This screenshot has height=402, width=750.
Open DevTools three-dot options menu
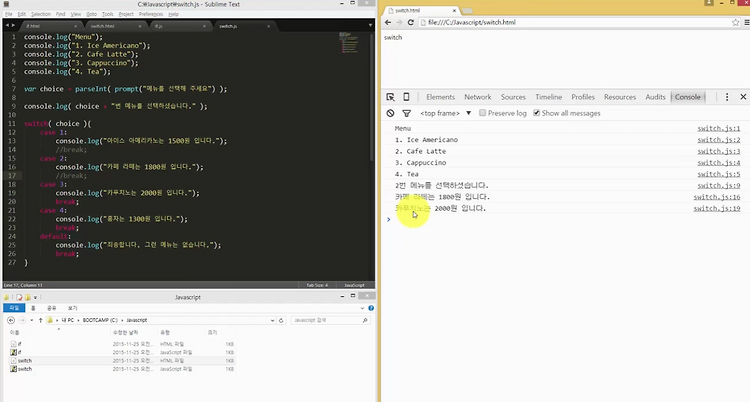[x=727, y=97]
